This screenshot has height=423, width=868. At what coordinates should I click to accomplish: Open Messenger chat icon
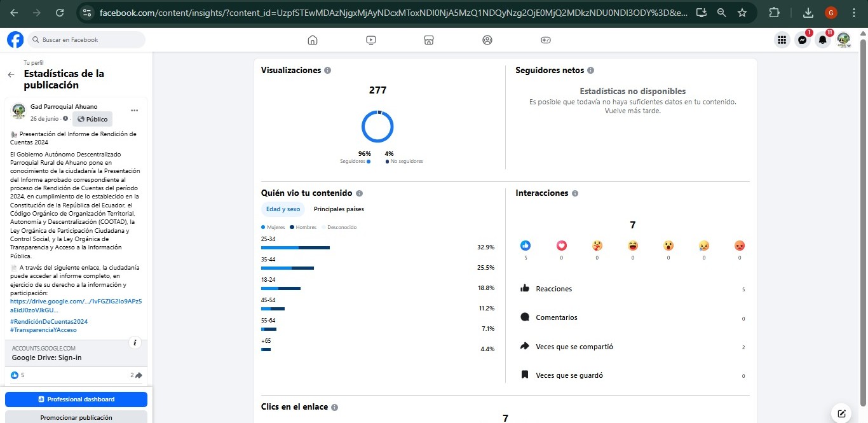click(803, 40)
